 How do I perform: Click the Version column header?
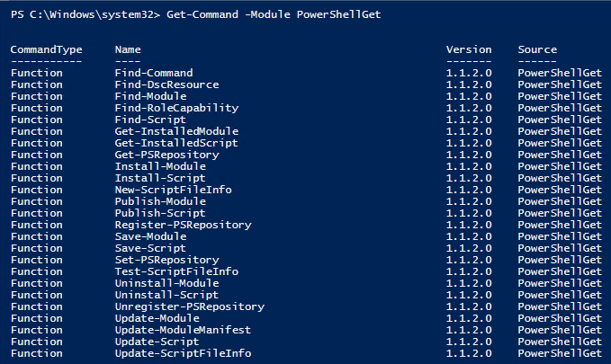pos(469,49)
